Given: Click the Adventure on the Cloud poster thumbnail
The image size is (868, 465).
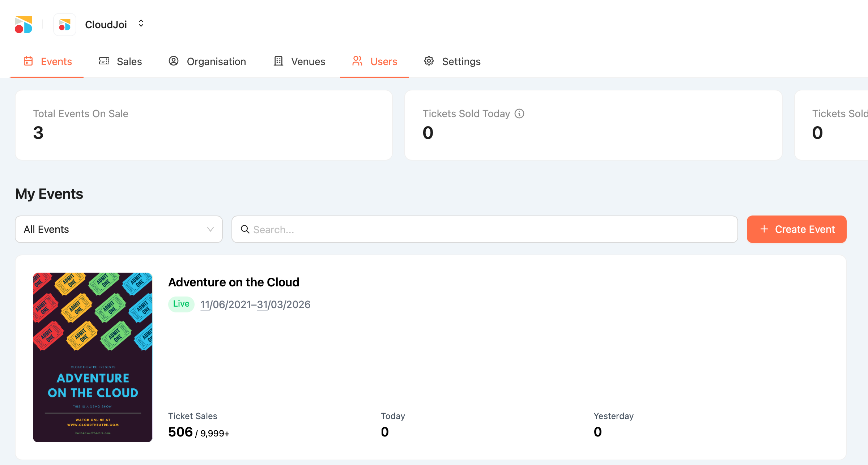Looking at the screenshot, I should (x=93, y=357).
